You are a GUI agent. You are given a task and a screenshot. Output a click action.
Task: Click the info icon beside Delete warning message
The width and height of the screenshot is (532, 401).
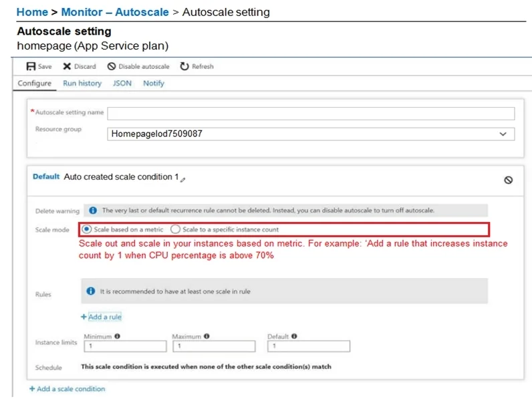click(93, 211)
